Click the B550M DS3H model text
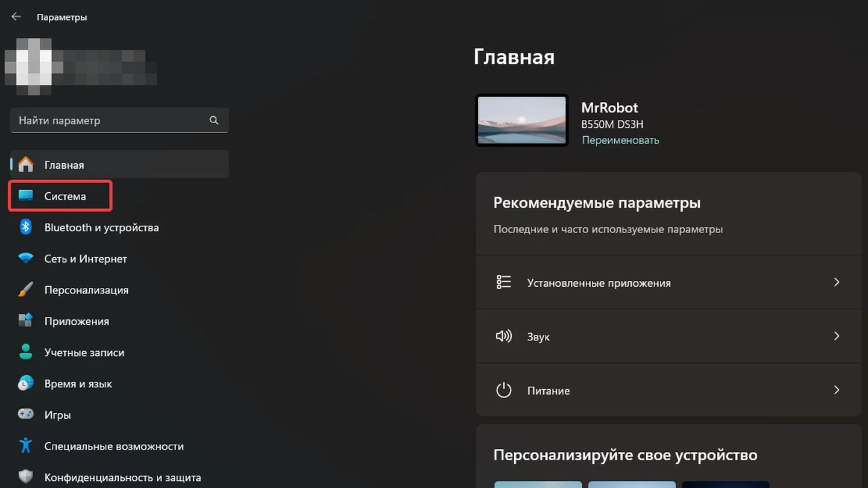 point(612,125)
